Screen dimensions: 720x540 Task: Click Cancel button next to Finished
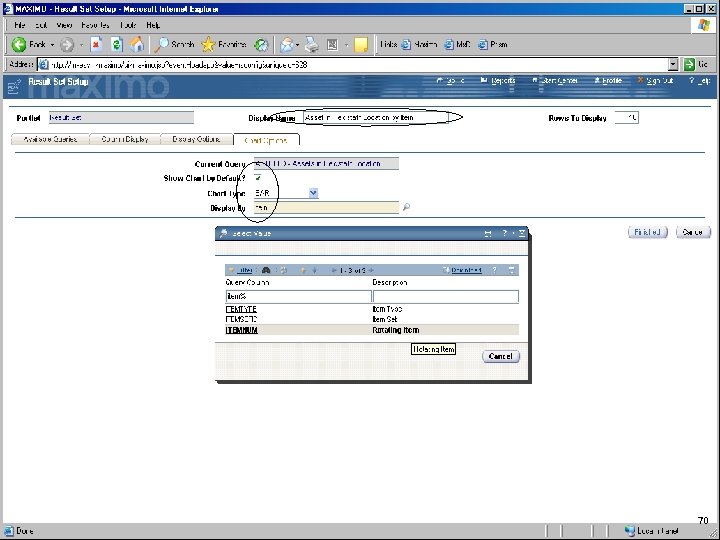[x=692, y=232]
